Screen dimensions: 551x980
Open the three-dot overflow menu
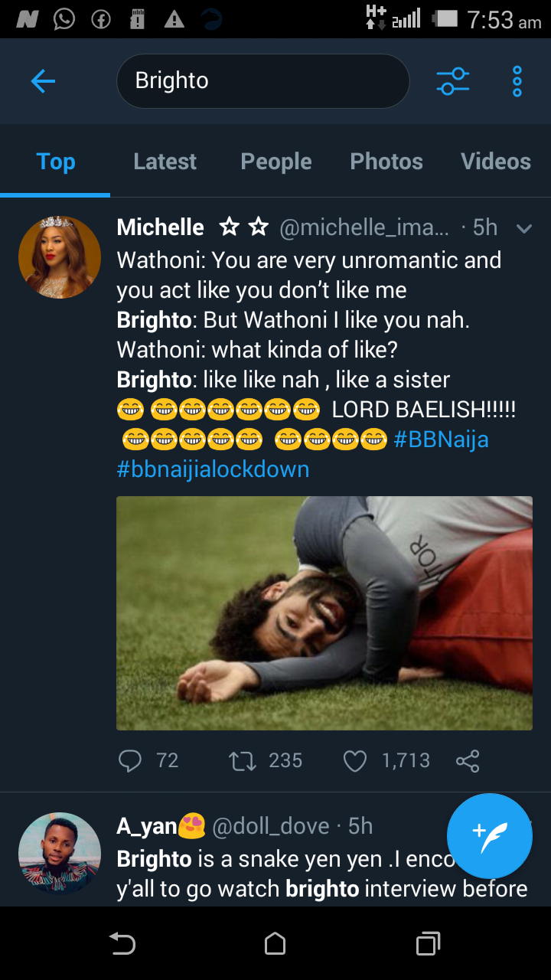[x=517, y=80]
